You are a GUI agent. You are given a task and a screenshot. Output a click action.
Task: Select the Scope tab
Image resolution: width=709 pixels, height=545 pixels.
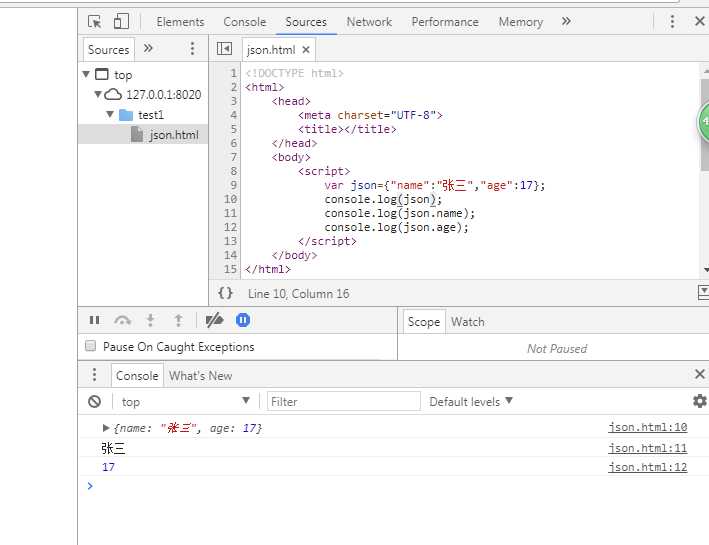(x=424, y=322)
